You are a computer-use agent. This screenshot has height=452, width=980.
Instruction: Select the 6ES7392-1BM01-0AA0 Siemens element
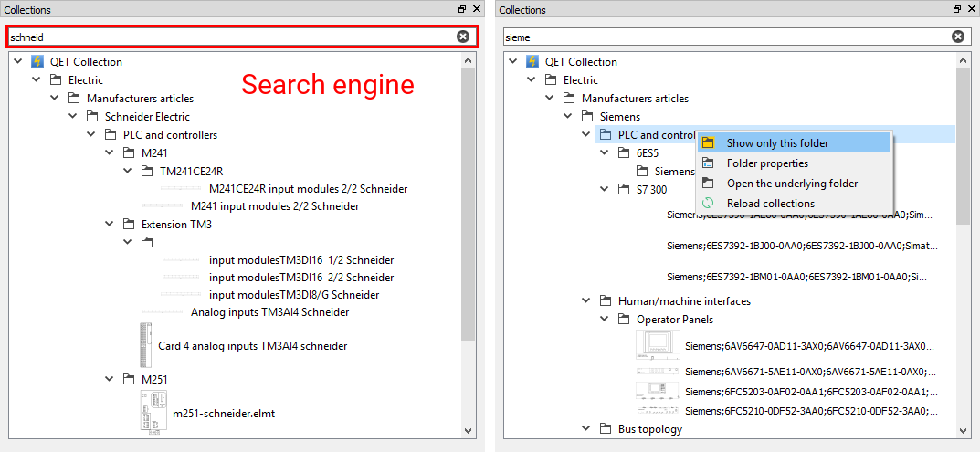pos(796,276)
